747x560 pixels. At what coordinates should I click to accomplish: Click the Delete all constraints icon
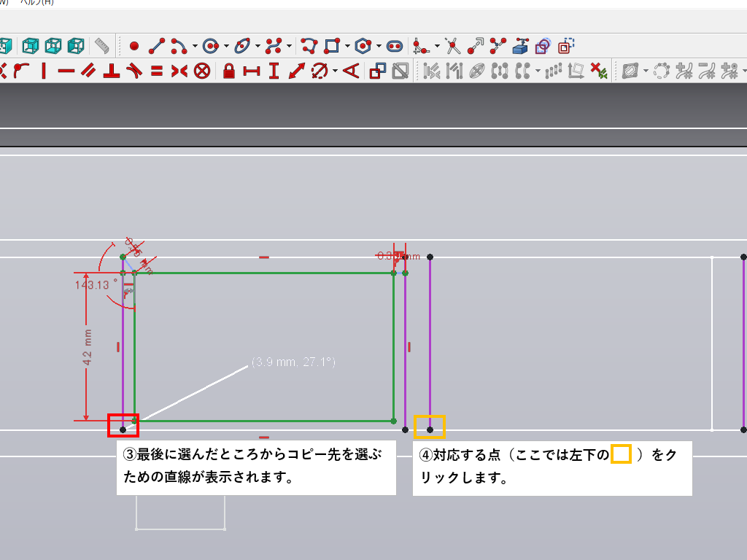pos(598,71)
